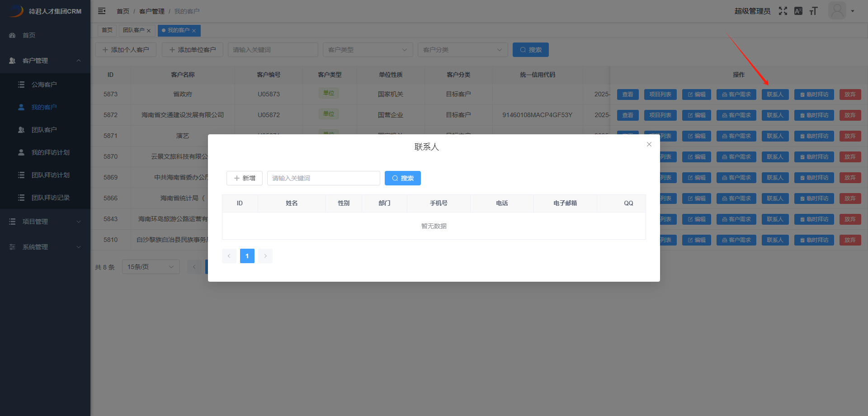Image resolution: width=868 pixels, height=416 pixels.
Task: Focus the main keyword search input
Action: tap(273, 50)
